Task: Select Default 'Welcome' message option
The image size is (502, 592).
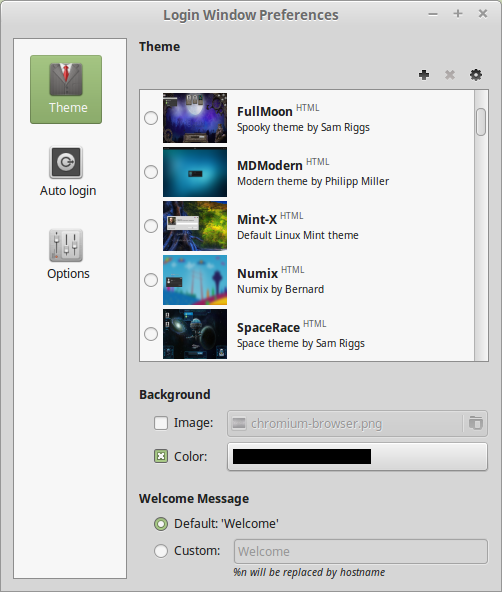Action: coord(161,524)
